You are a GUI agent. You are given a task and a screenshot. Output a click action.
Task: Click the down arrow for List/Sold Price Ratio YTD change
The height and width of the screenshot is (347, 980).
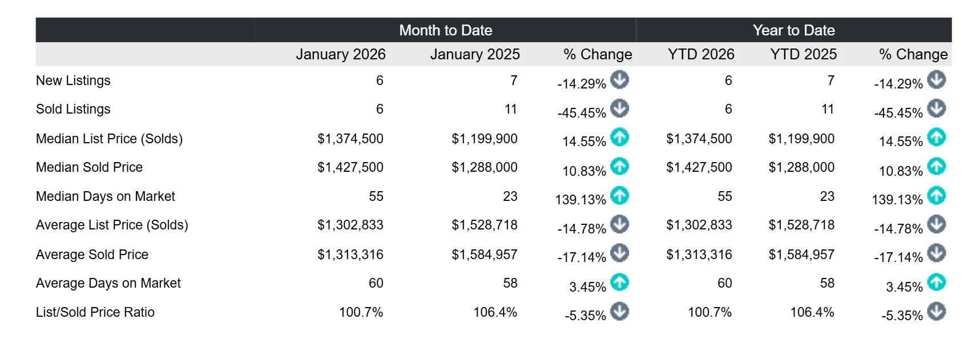pyautogui.click(x=936, y=312)
